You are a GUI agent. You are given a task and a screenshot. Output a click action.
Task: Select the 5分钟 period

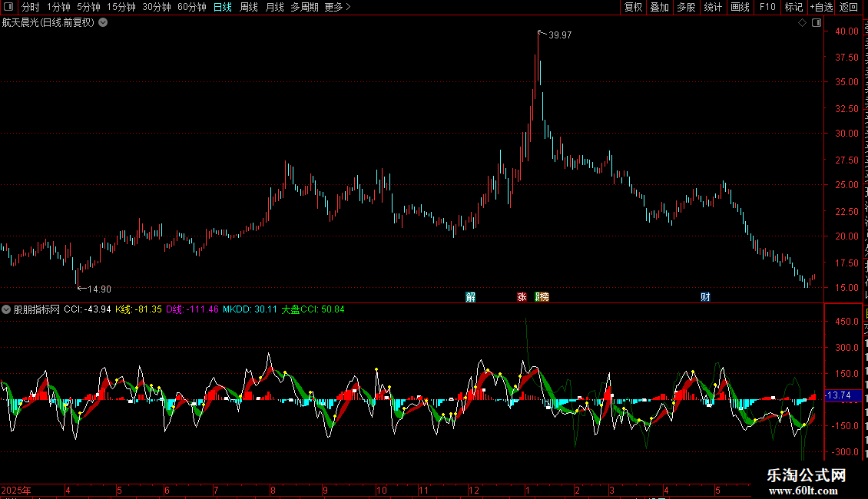point(88,7)
